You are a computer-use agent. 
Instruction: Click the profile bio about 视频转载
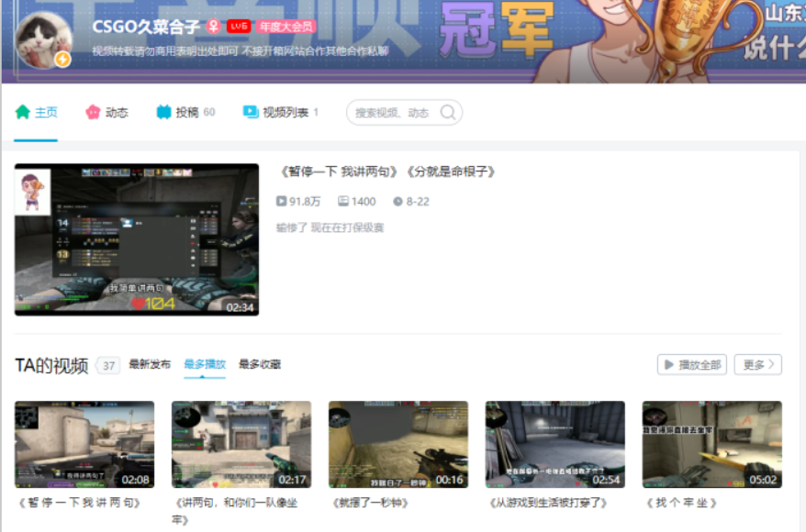[240, 50]
